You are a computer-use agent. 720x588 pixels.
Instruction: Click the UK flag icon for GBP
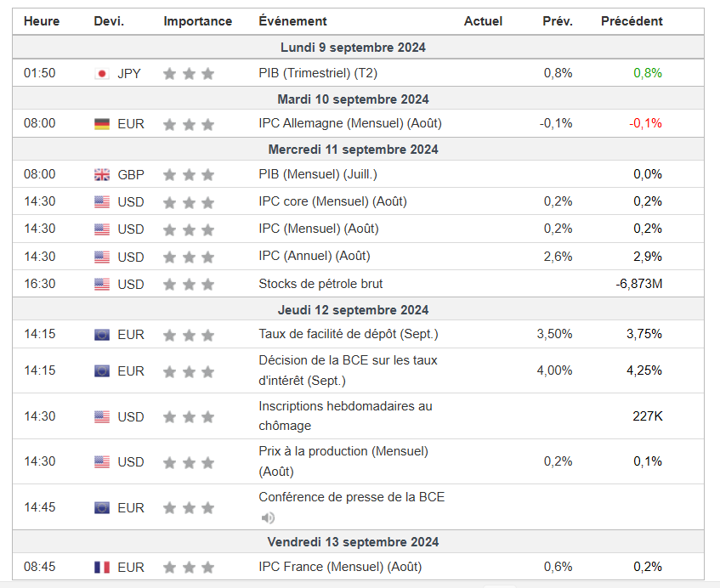102,175
